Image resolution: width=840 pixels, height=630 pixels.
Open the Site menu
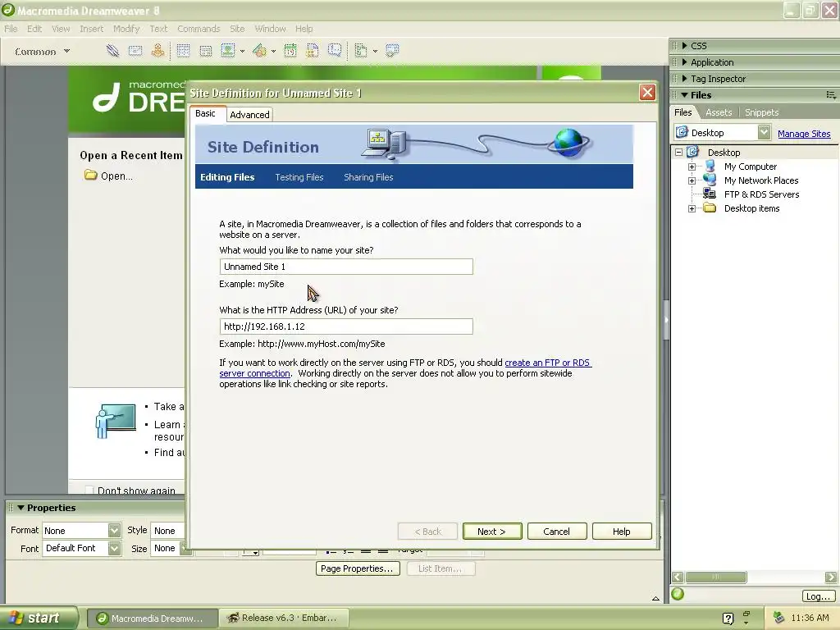click(237, 29)
